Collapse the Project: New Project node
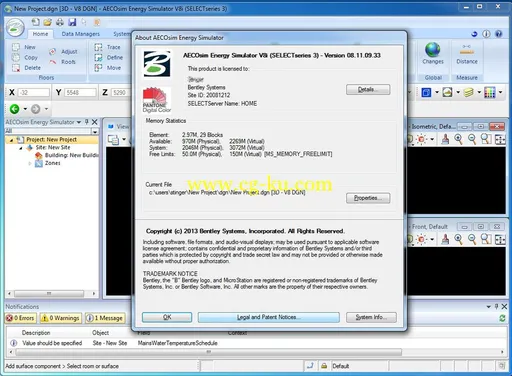The image size is (512, 376). point(11,140)
